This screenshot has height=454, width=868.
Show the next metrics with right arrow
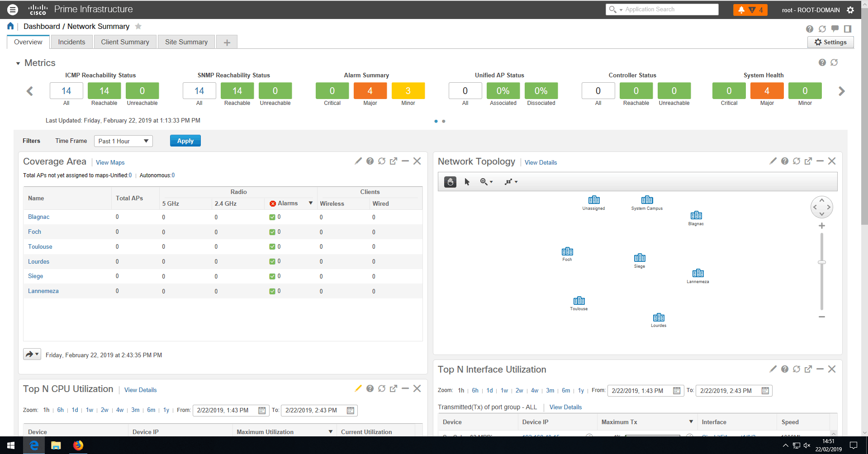(842, 91)
